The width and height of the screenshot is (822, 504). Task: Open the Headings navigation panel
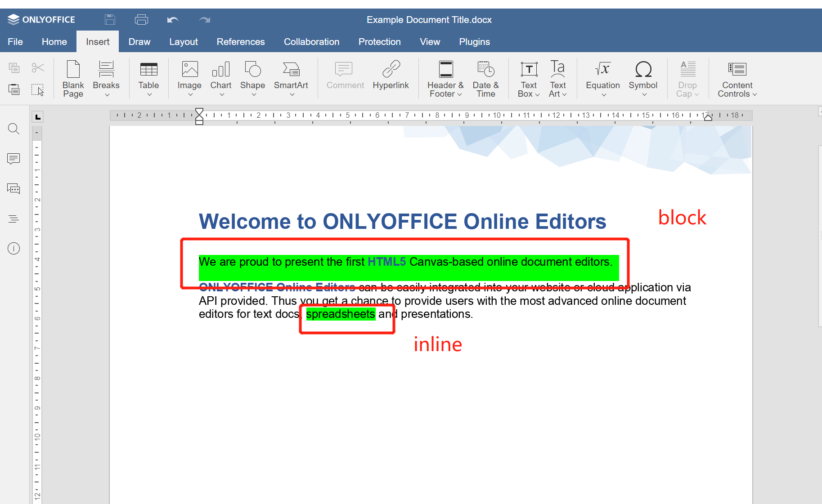coord(14,219)
